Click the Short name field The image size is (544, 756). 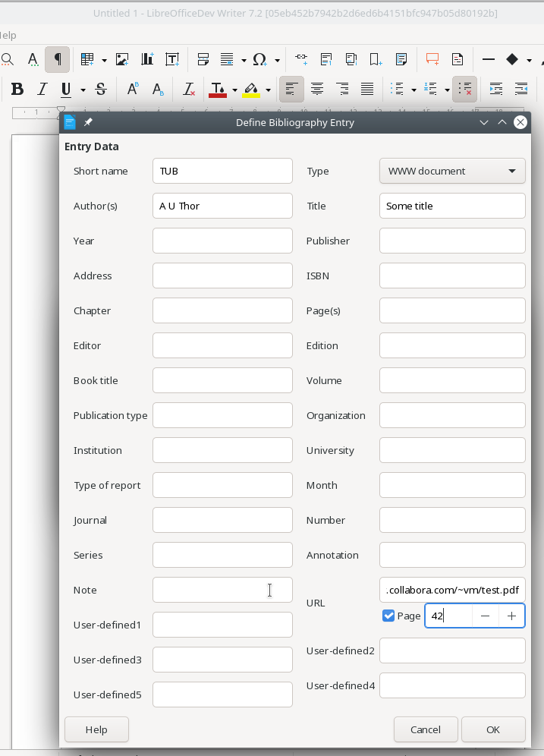222,171
